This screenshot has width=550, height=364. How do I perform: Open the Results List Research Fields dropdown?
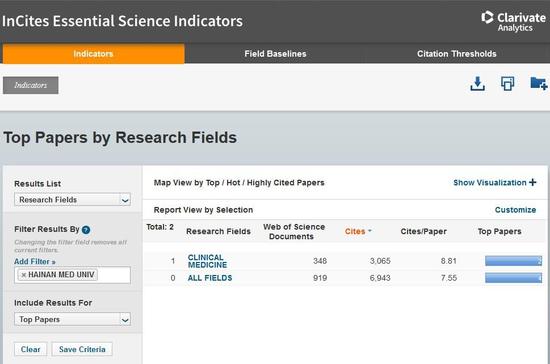72,200
